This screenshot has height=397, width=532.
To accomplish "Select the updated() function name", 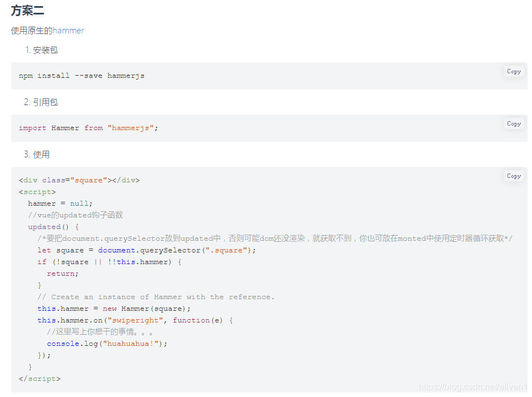I will [43, 226].
